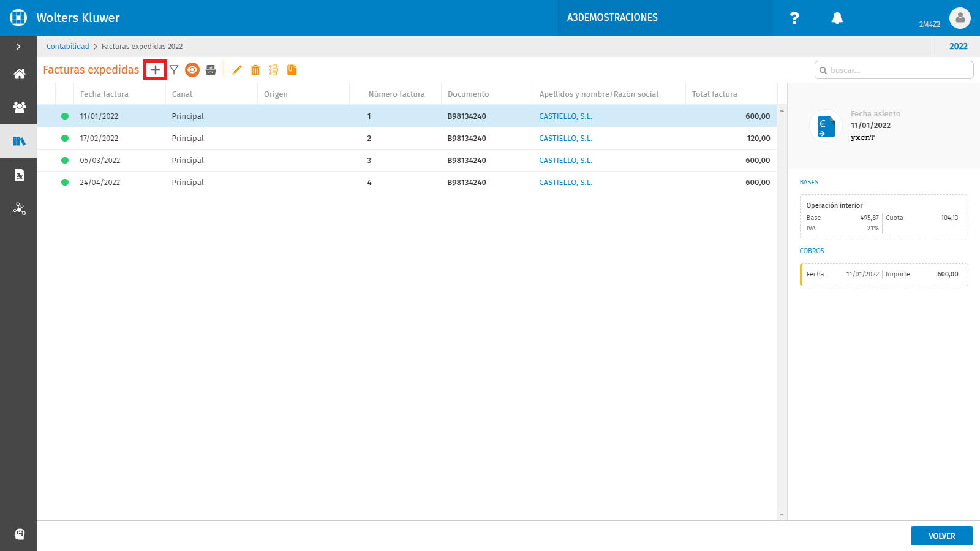This screenshot has height=551, width=980.
Task: Click the orange attachment document icon
Action: pyautogui.click(x=292, y=70)
